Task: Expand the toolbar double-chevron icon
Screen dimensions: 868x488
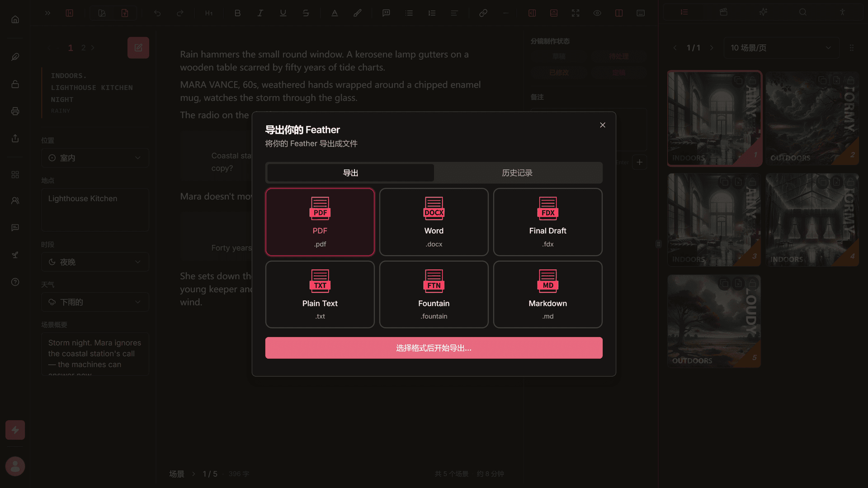Action: click(47, 13)
